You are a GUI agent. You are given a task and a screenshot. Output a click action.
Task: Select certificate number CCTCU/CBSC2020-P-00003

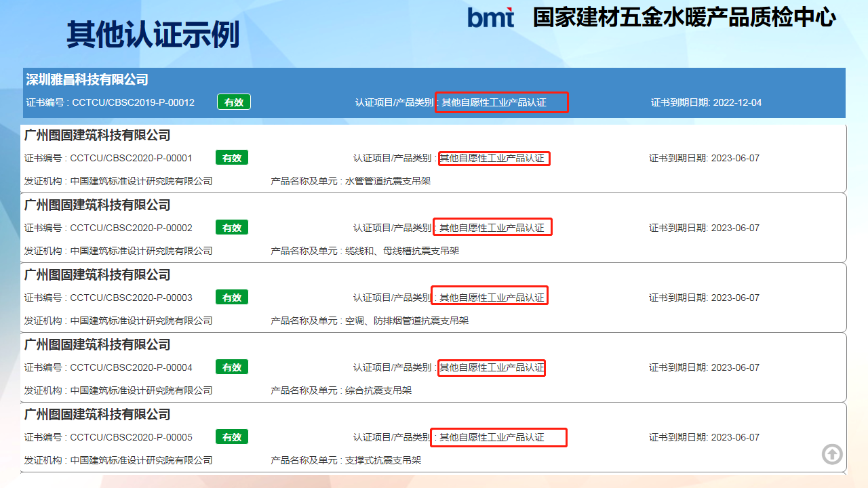[131, 298]
